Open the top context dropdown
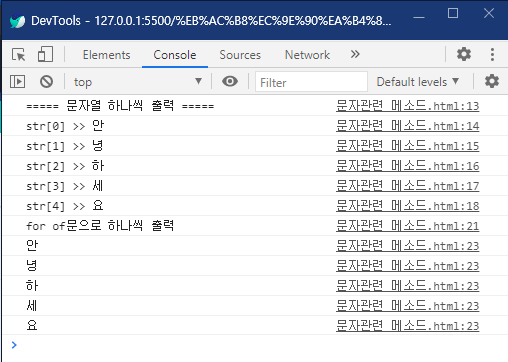The width and height of the screenshot is (508, 362). coord(138,82)
